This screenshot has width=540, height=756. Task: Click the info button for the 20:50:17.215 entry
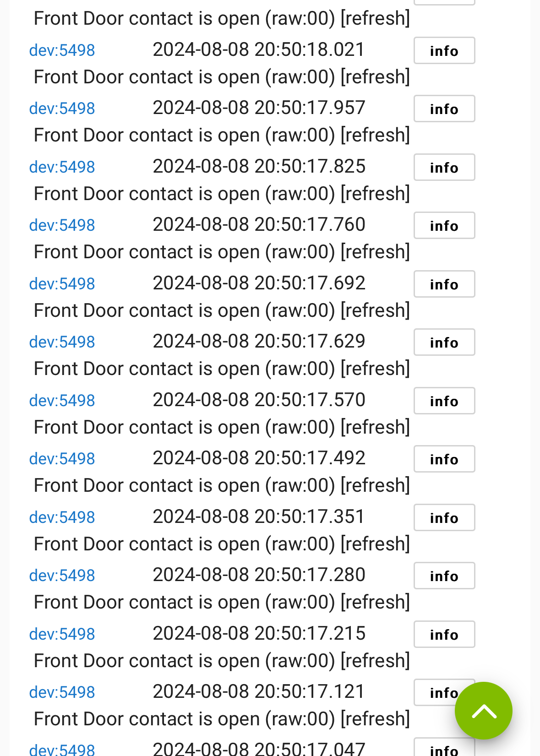click(x=444, y=634)
